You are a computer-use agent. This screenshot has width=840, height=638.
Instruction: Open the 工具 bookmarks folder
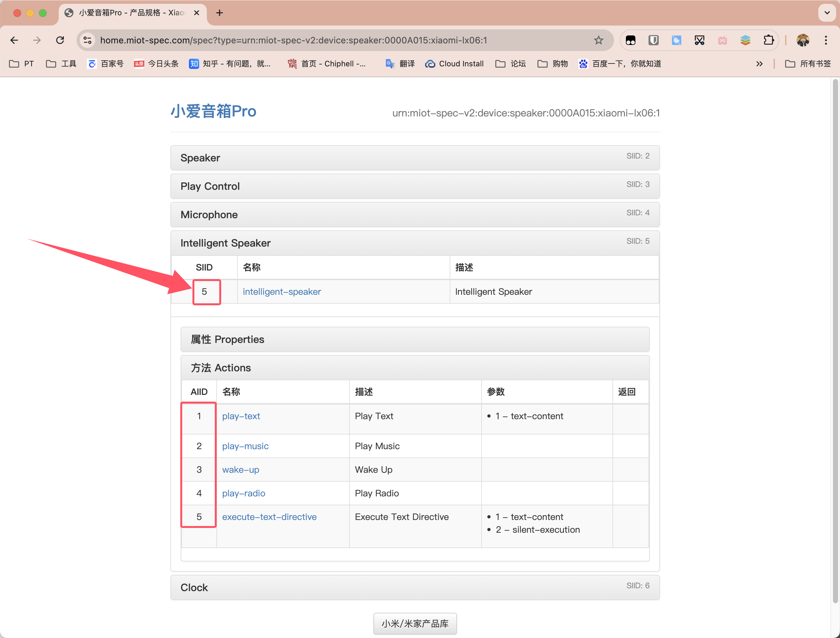click(x=61, y=64)
